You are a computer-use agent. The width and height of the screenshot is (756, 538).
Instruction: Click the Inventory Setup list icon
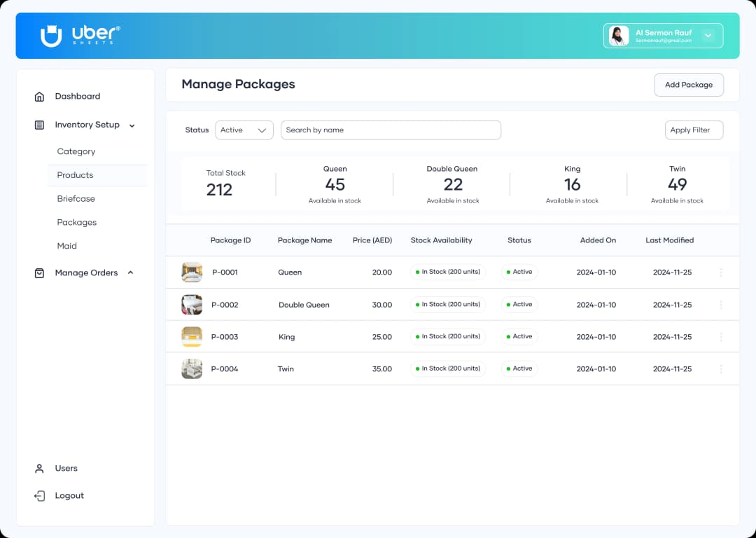coord(38,125)
